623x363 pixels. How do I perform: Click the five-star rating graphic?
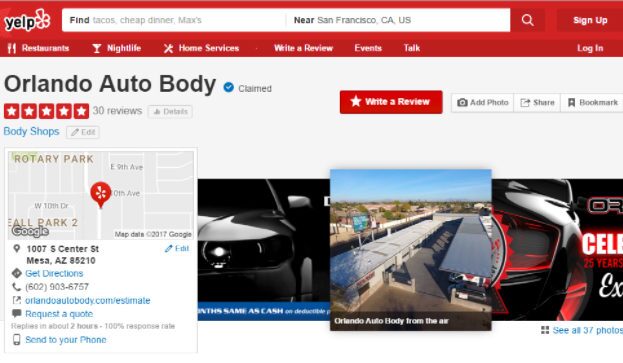46,111
